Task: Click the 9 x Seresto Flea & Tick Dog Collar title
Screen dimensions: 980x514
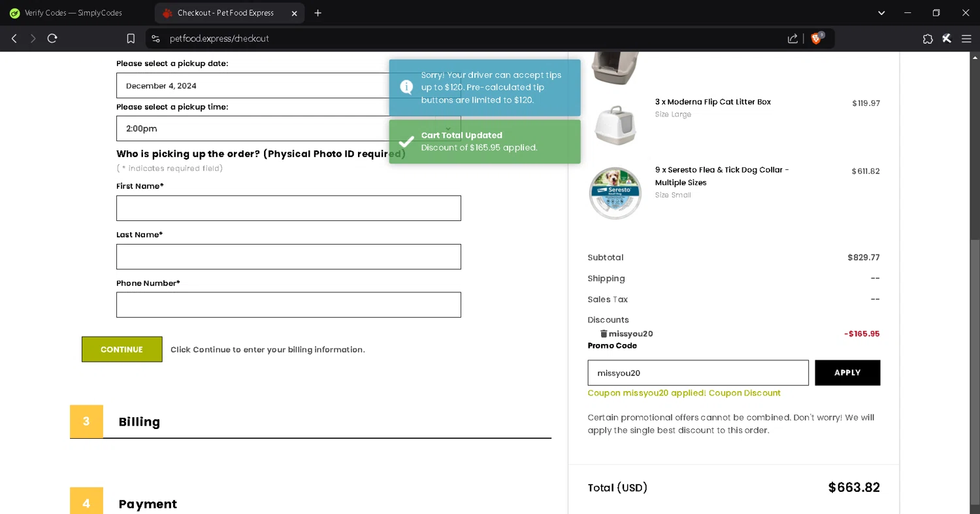Action: [722, 176]
